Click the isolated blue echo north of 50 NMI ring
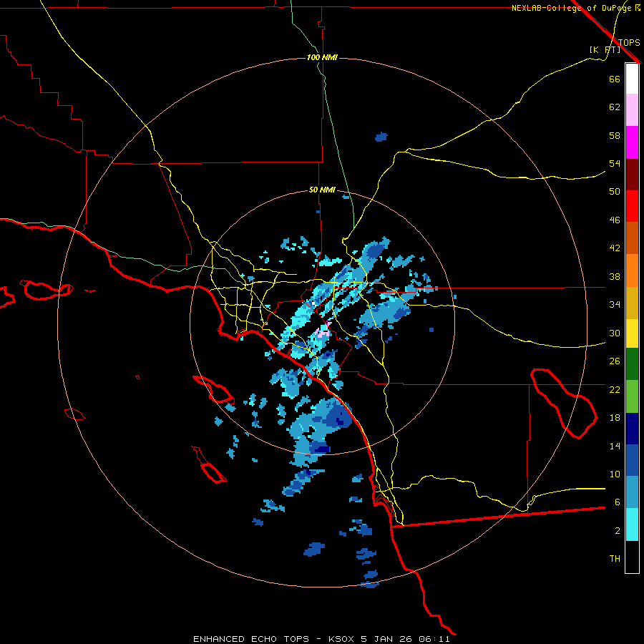 (381, 137)
